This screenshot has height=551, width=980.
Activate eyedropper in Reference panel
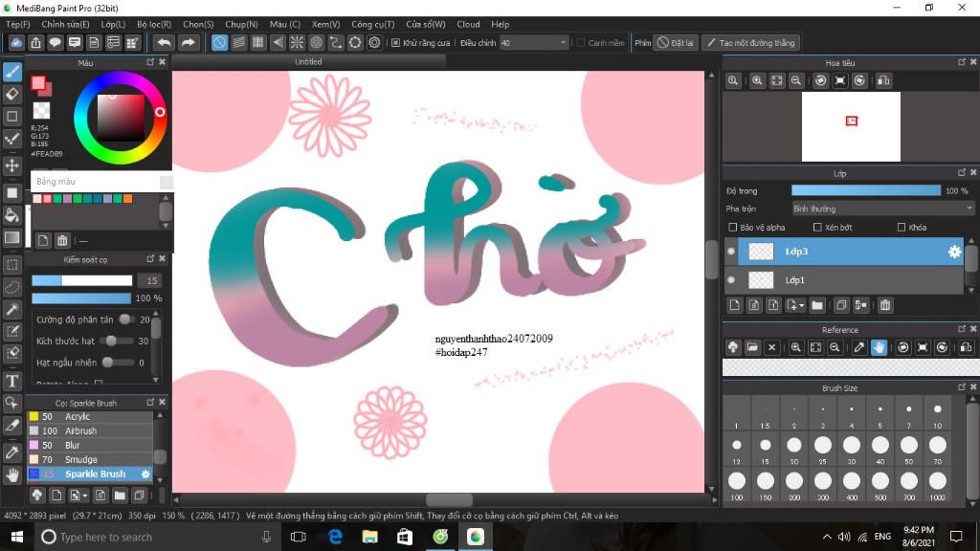[x=859, y=347]
